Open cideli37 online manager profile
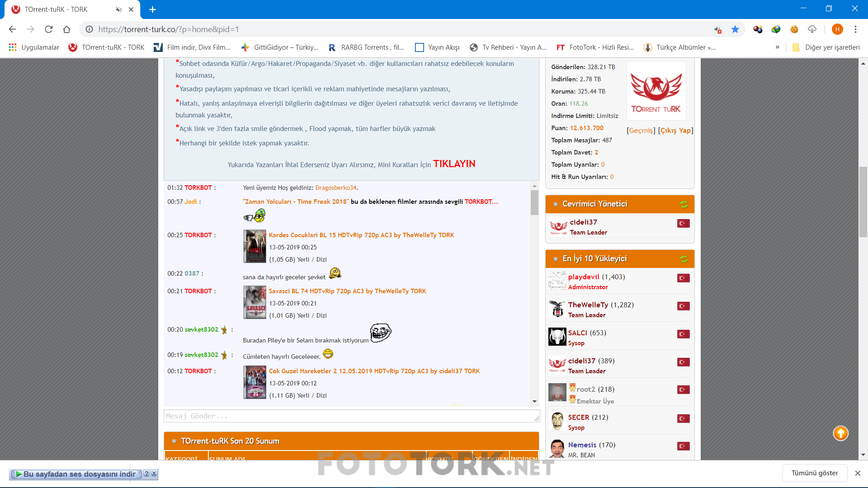Viewport: 868px width, 488px height. 583,222
